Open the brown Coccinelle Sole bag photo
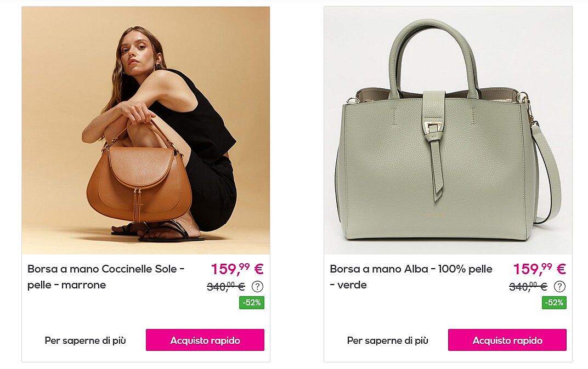588x369 pixels. pyautogui.click(x=146, y=130)
